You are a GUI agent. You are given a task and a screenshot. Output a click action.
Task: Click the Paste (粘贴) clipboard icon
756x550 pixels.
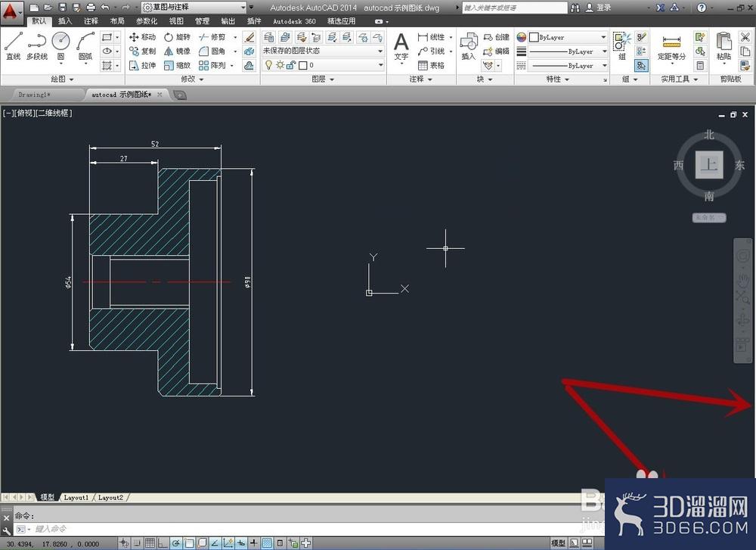(x=723, y=47)
